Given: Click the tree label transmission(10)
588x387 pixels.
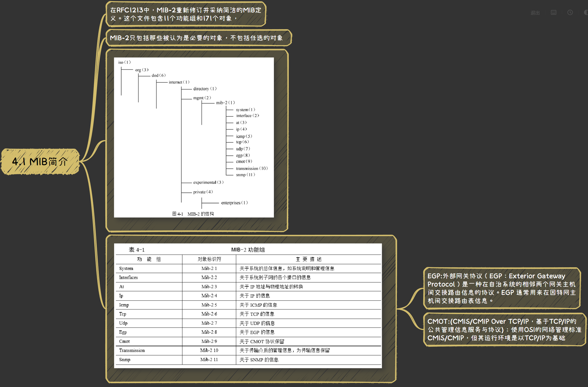Looking at the screenshot, I should 252,168.
